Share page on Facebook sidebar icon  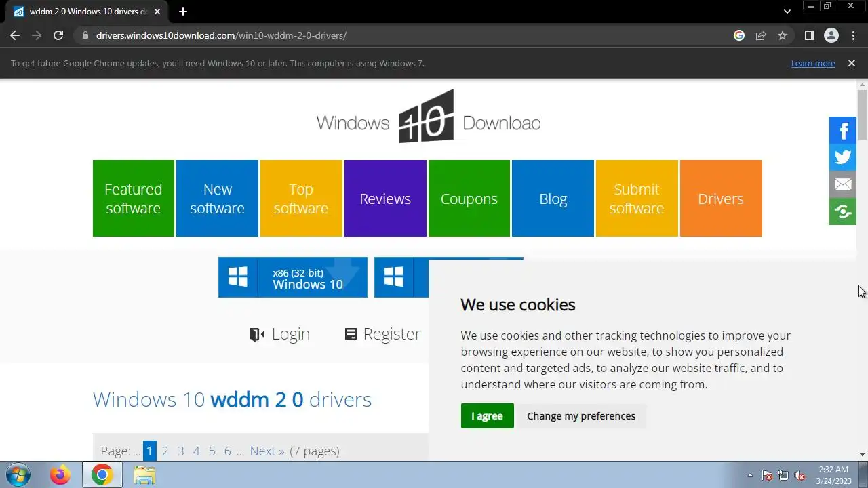pos(843,130)
